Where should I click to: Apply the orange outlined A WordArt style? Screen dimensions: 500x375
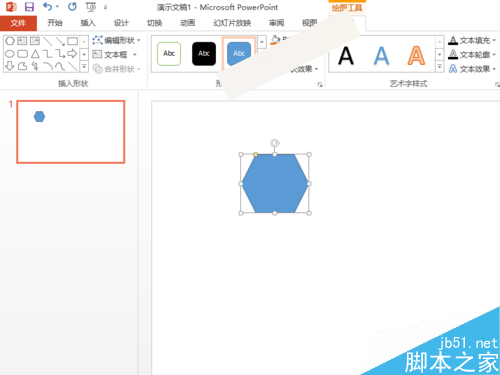[x=416, y=56]
